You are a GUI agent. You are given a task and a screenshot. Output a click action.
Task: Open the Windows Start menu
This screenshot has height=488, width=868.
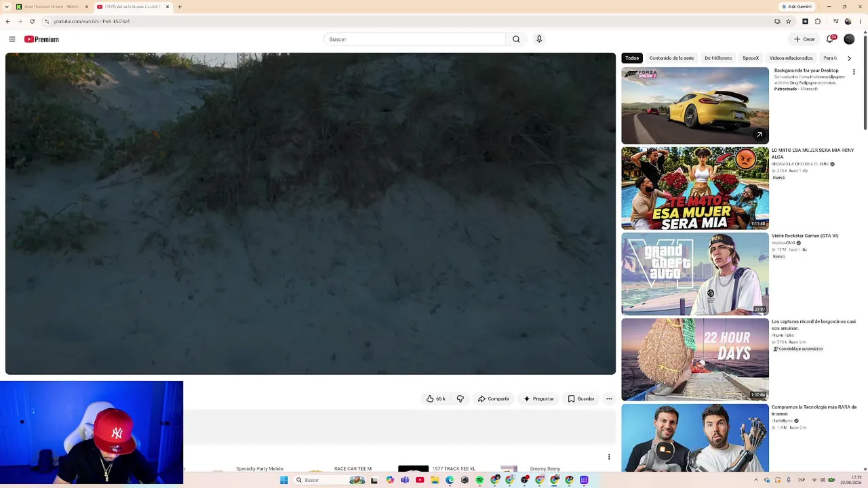pos(284,480)
